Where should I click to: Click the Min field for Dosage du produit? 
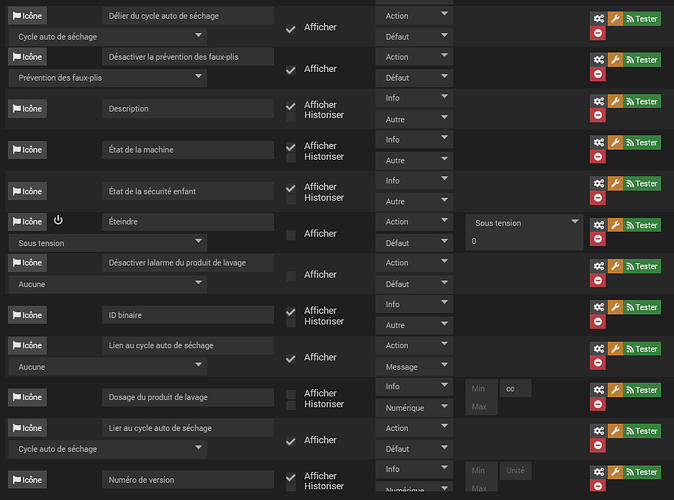[480, 388]
